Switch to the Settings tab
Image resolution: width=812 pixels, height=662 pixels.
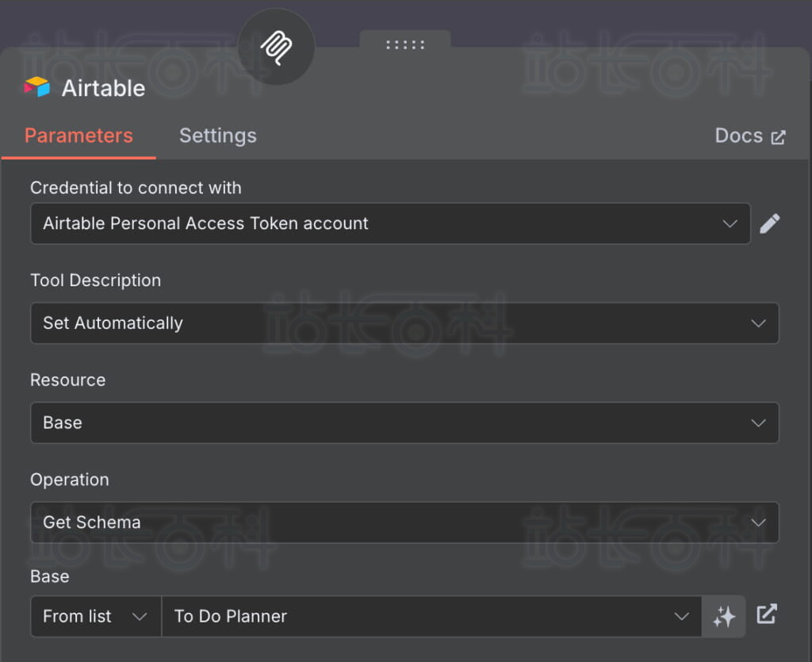tap(217, 136)
